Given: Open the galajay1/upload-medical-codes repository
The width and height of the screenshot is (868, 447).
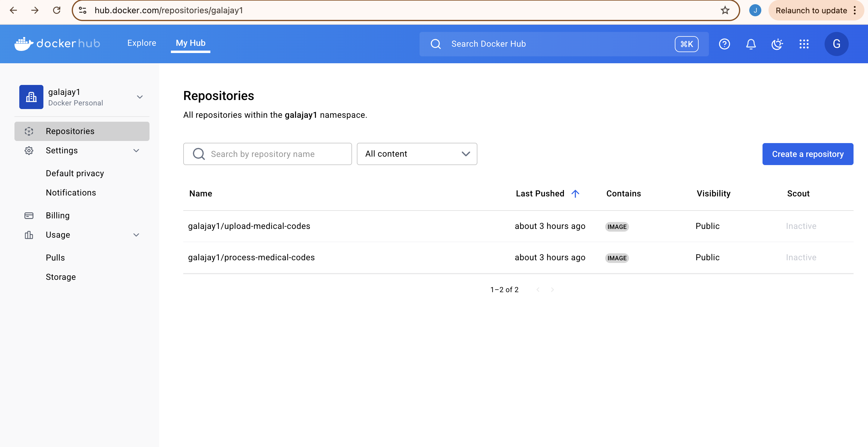Looking at the screenshot, I should tap(249, 226).
